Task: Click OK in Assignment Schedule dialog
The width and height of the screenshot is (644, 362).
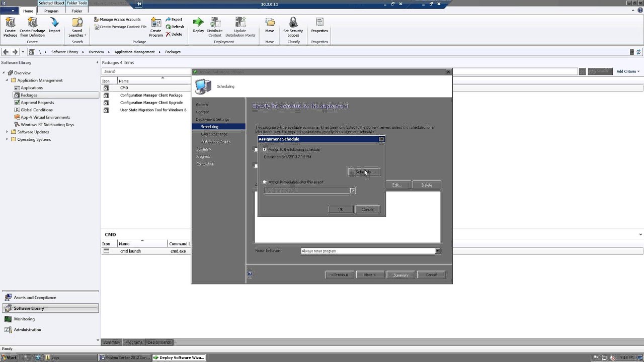Action: tap(340, 209)
